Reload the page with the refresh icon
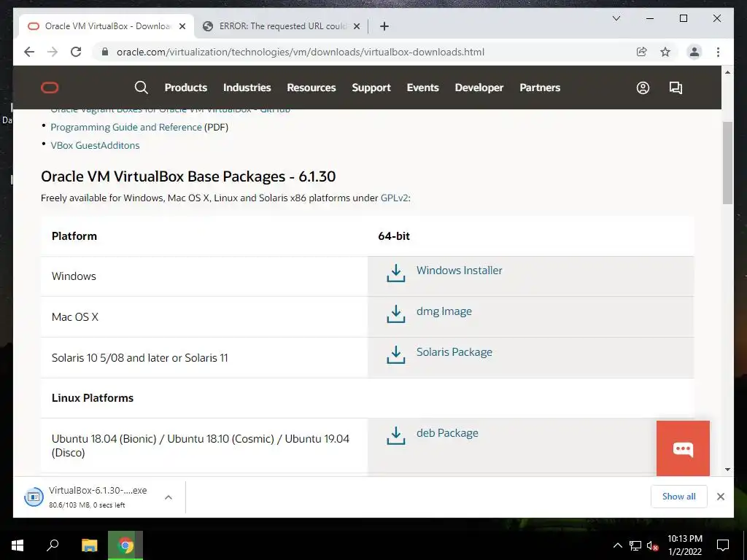The image size is (747, 560). [x=76, y=52]
